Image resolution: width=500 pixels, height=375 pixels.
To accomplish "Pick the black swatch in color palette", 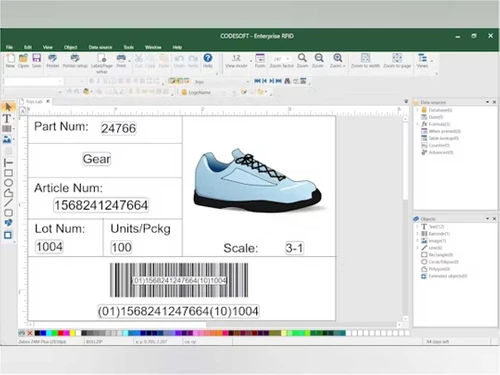I will point(37,333).
